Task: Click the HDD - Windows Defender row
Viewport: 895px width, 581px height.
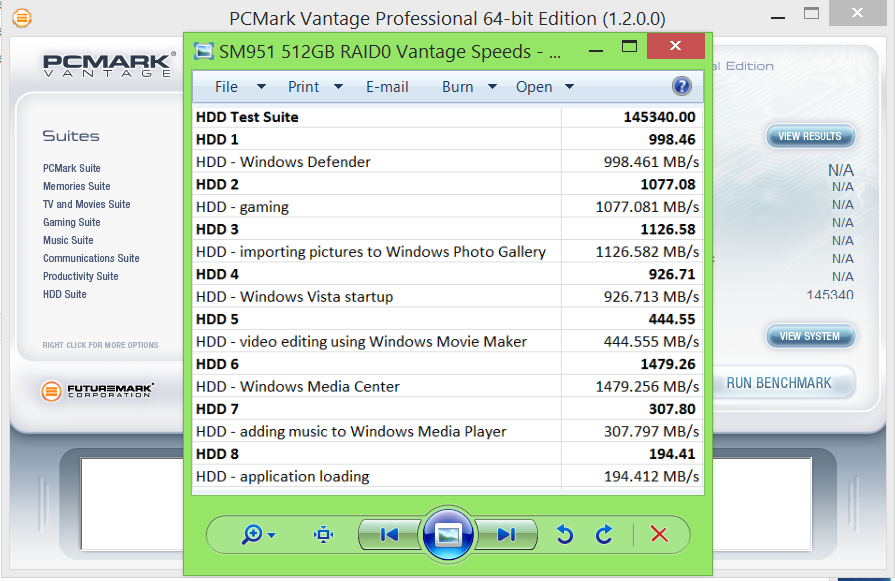Action: pyautogui.click(x=447, y=162)
